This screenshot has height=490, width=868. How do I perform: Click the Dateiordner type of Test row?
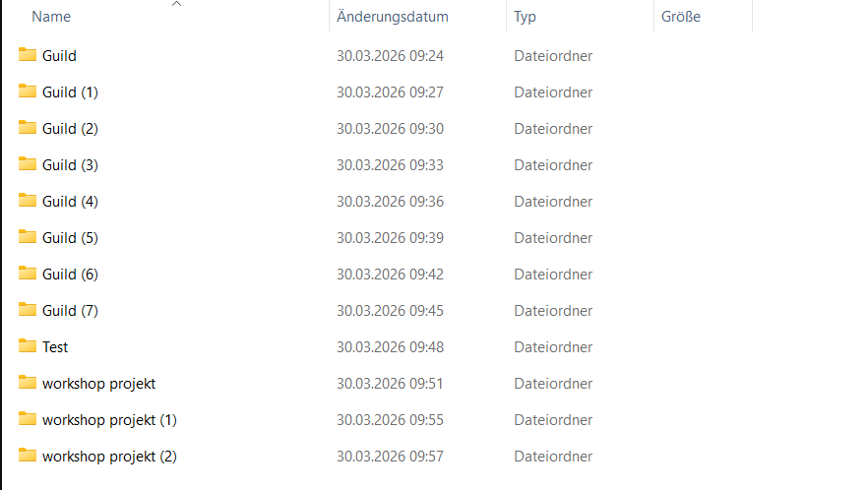(x=553, y=347)
